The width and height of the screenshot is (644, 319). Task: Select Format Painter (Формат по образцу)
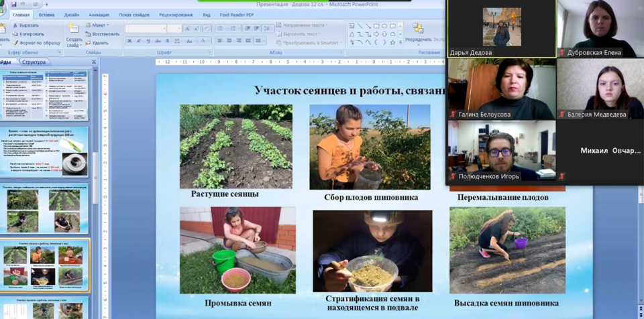pos(14,43)
